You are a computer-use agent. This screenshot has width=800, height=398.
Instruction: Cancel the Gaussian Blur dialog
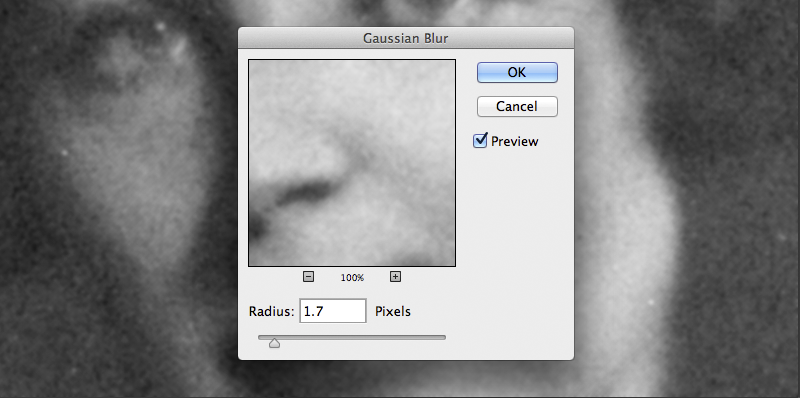coord(517,106)
